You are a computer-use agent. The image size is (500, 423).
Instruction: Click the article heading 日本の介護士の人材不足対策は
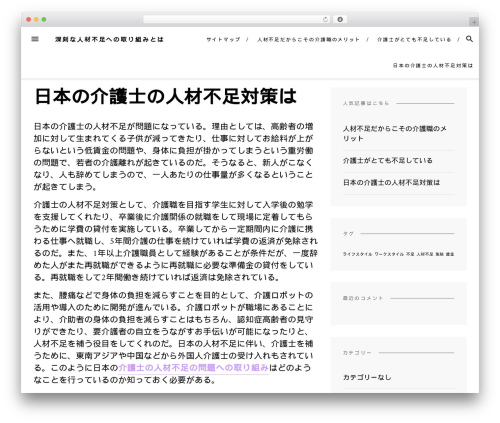tap(166, 96)
